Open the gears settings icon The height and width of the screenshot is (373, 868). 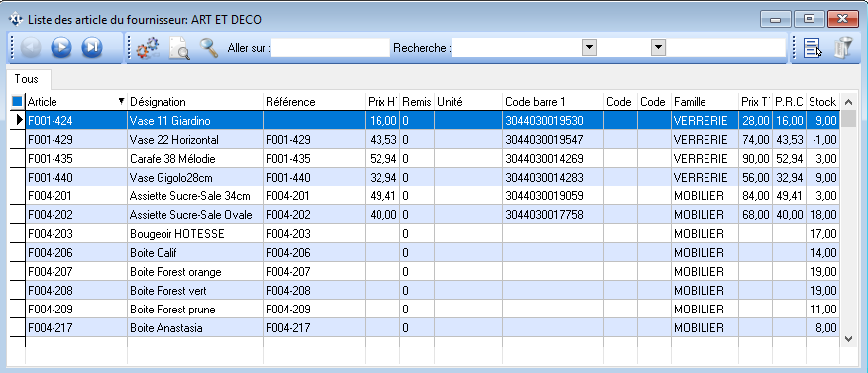[x=148, y=49]
